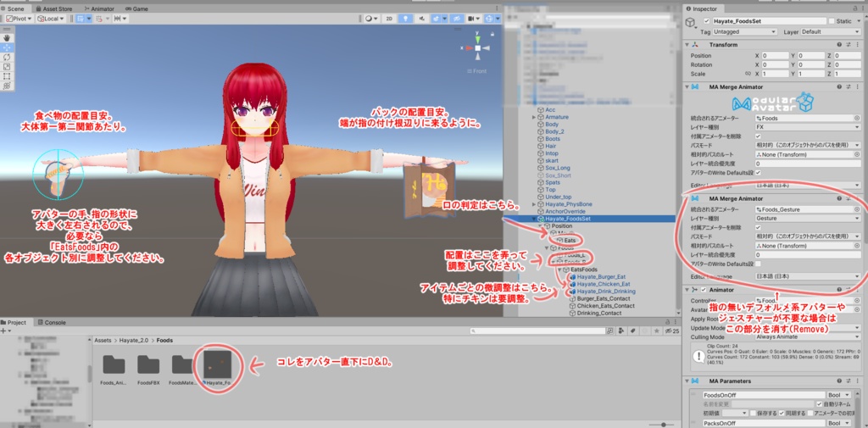Select the Project tab
Screen dimensions: 868x428
14,322
